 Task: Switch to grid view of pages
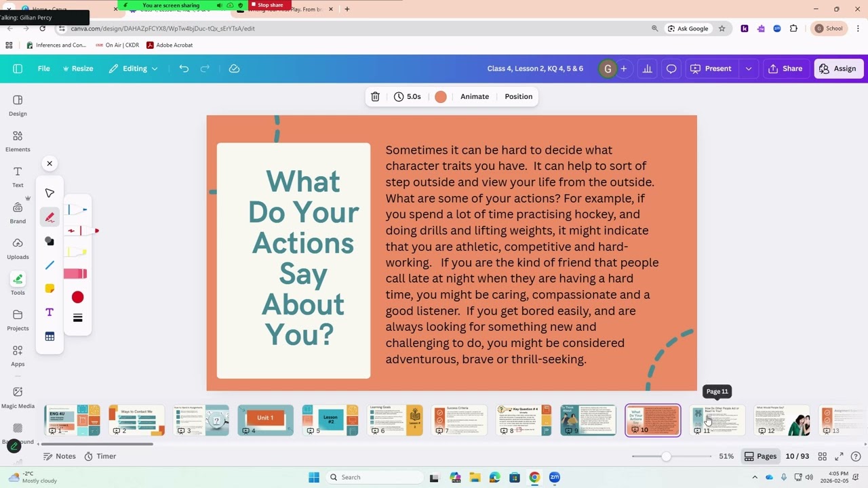point(822,456)
